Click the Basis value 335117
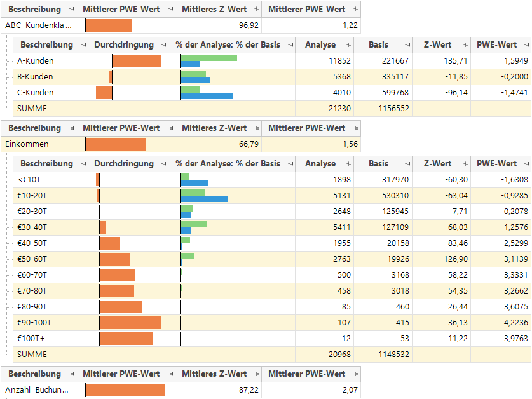The width and height of the screenshot is (532, 399). [x=395, y=77]
